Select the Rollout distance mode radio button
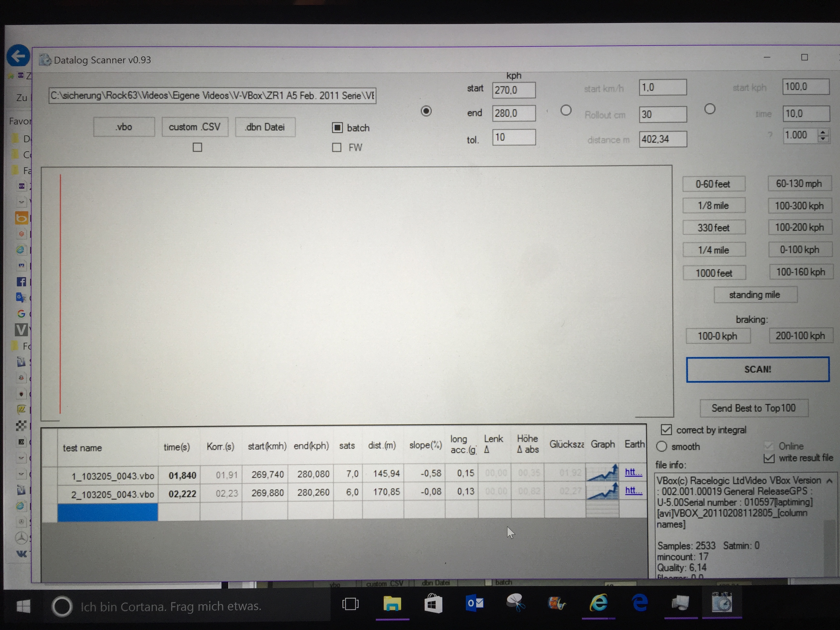 pyautogui.click(x=566, y=110)
